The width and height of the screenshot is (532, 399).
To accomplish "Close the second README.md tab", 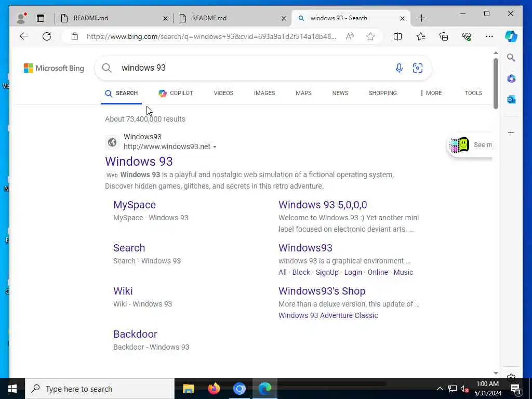I will click(284, 18).
